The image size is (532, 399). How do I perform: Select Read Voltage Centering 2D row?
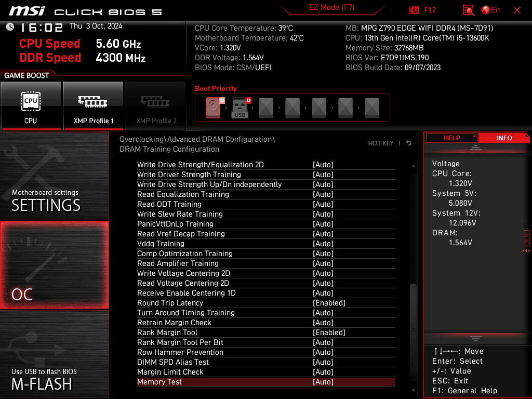point(266,283)
